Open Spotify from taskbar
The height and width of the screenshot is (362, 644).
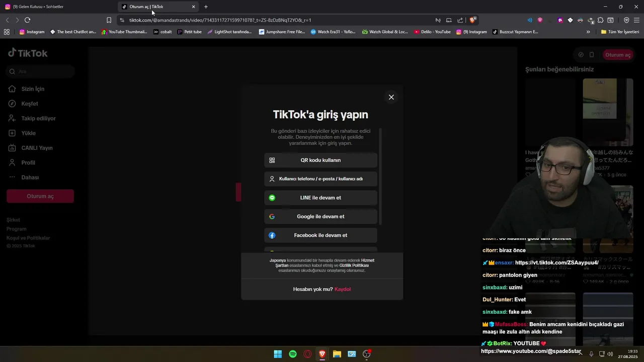293,354
